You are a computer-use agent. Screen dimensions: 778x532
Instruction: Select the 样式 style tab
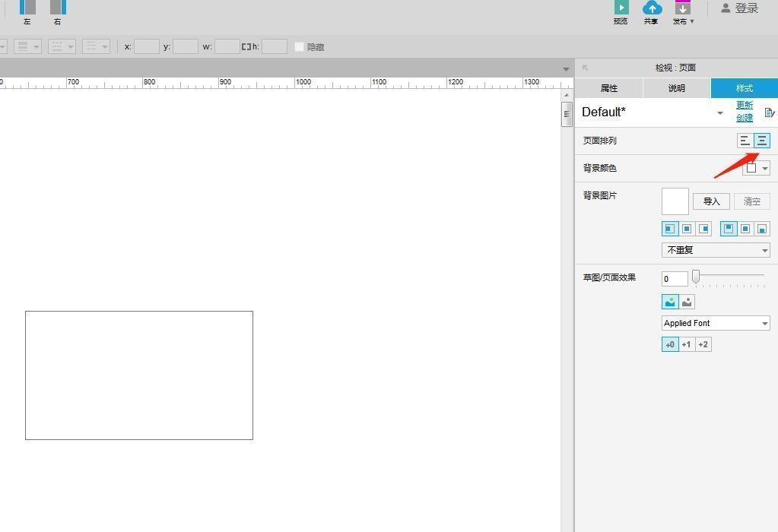point(745,88)
